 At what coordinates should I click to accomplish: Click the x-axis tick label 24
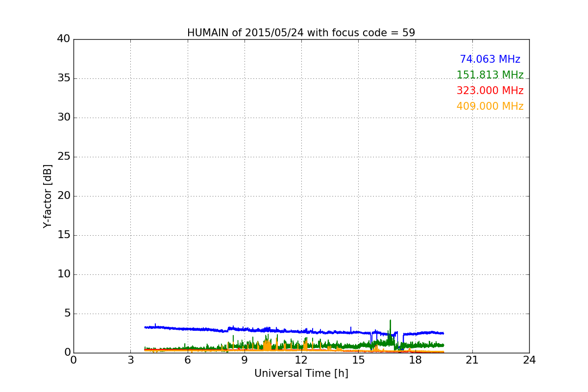coord(529,360)
